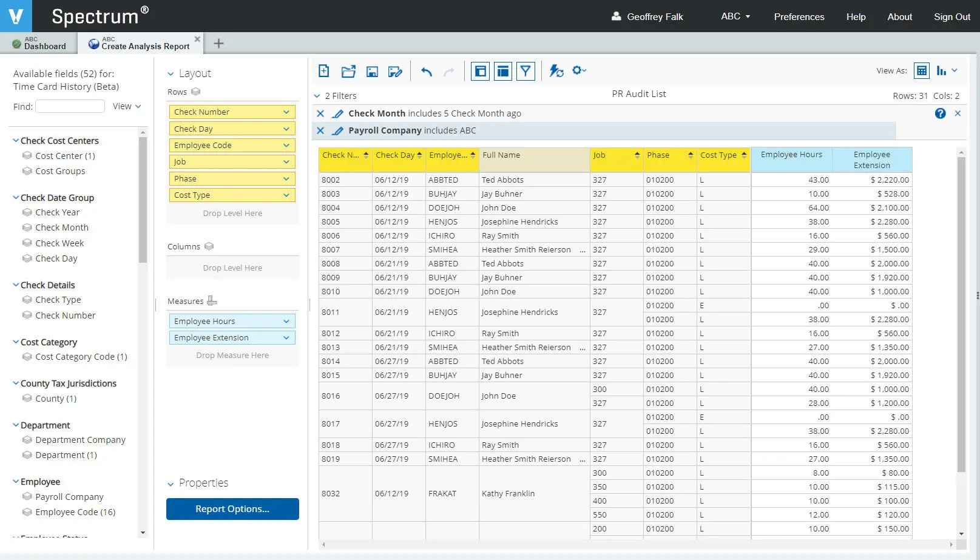
Task: Click the Open report folder icon
Action: [348, 71]
